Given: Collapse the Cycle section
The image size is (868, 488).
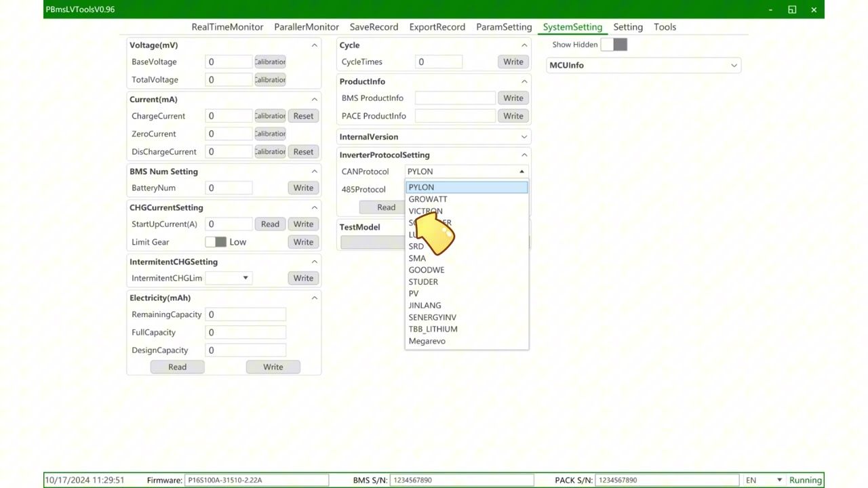Looking at the screenshot, I should click(x=524, y=45).
